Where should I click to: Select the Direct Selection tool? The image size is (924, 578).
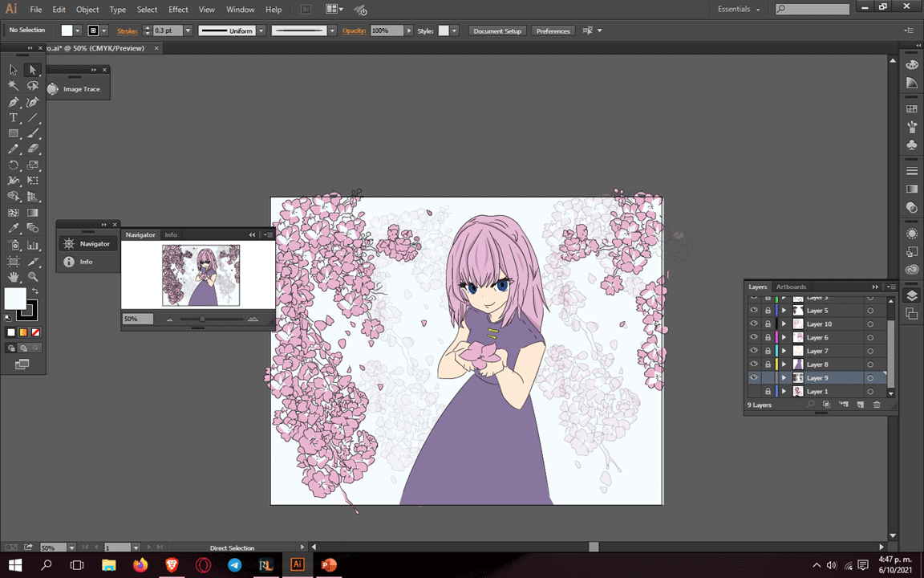(32, 70)
